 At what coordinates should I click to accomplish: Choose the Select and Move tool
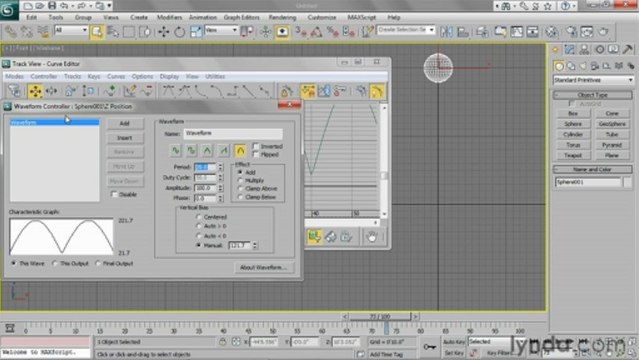tap(163, 31)
